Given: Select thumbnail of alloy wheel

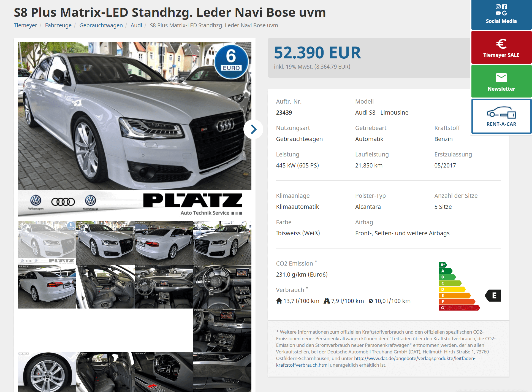Looking at the screenshot, I should tap(47, 372).
